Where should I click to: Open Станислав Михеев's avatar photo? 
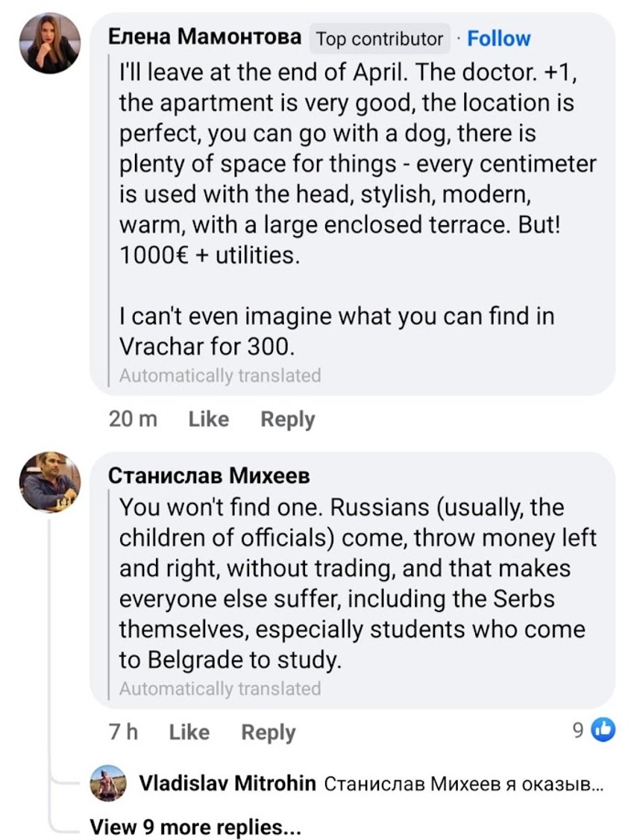(x=50, y=481)
